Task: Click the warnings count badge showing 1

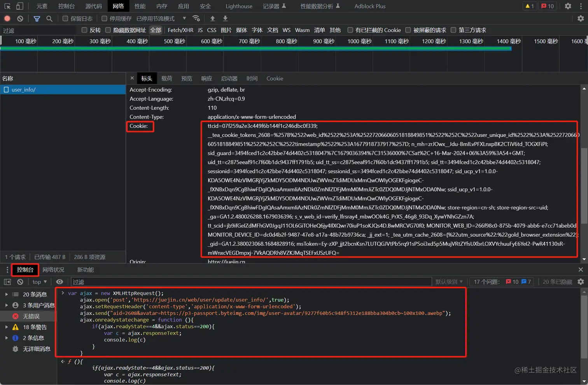Action: [530, 6]
